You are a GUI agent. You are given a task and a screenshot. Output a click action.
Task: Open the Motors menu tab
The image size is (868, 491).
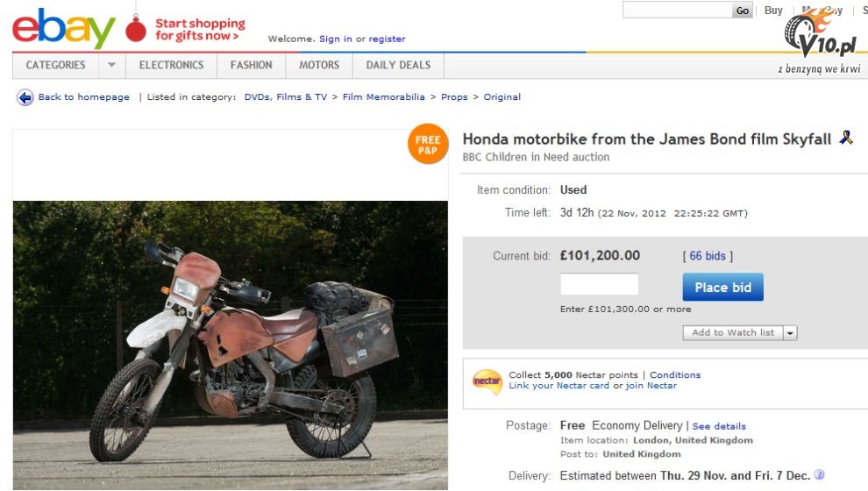tap(319, 65)
